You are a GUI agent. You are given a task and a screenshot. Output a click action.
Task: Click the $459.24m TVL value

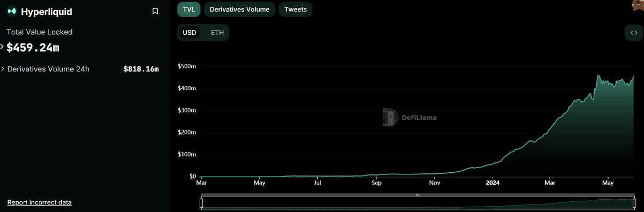33,48
